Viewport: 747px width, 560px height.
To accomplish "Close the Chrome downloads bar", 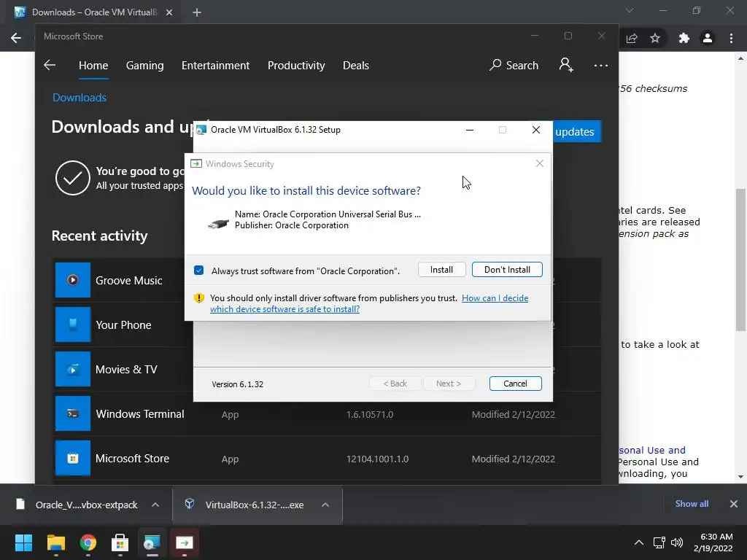I will (734, 503).
